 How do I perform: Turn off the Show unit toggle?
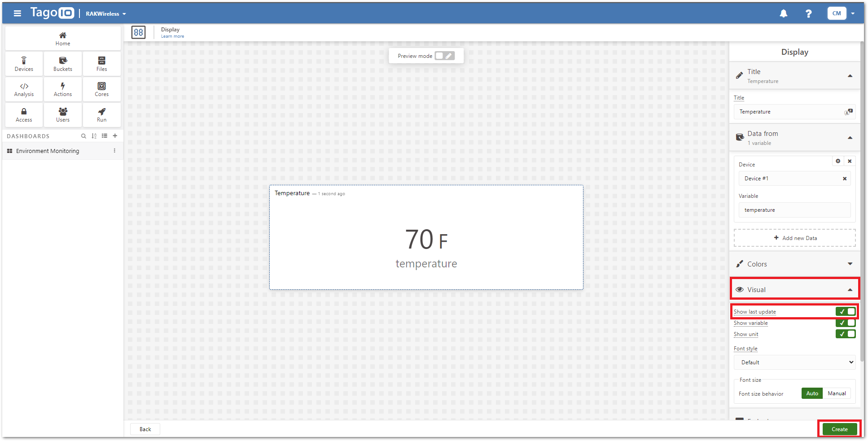pos(845,334)
